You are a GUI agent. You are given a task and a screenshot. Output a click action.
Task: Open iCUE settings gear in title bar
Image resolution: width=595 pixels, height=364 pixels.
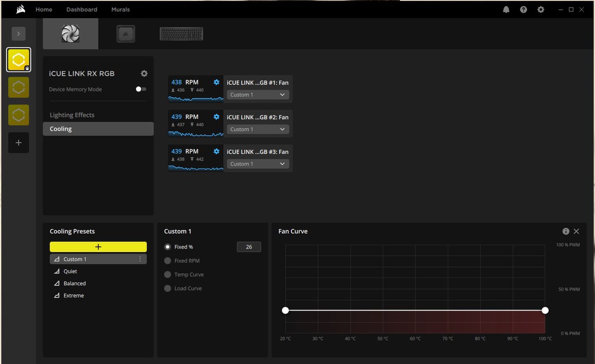(541, 9)
